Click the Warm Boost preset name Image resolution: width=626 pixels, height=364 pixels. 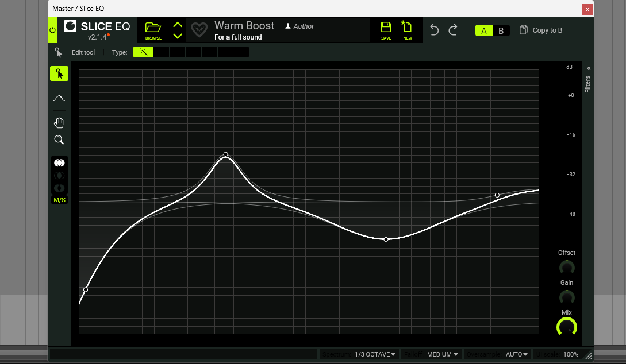tap(244, 25)
